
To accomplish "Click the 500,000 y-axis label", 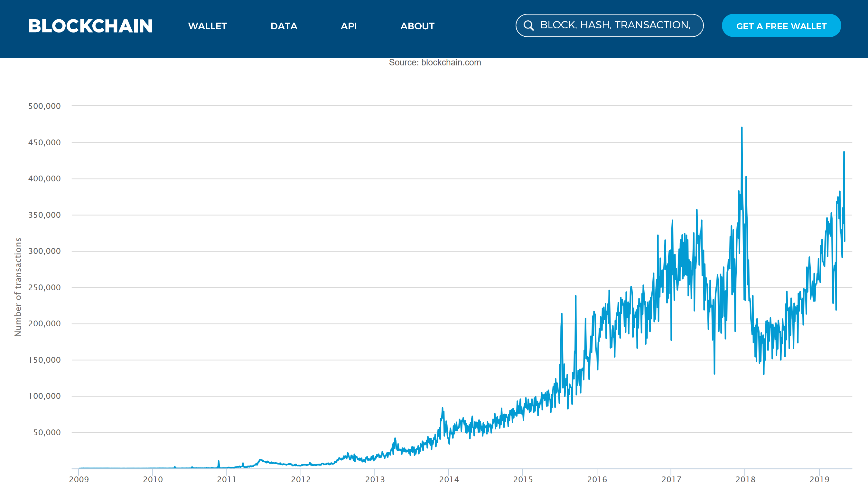I will point(44,106).
